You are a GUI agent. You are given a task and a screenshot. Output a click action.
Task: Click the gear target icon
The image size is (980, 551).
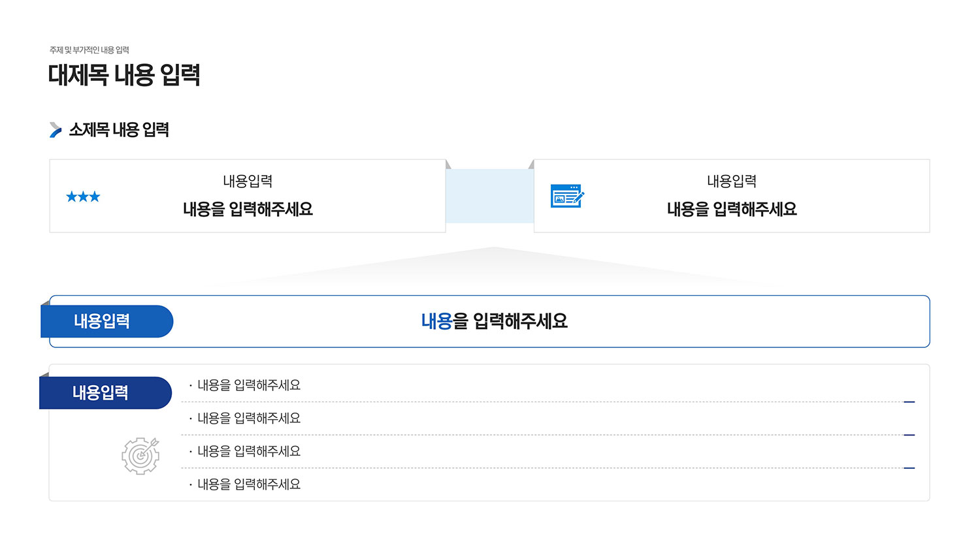click(x=140, y=456)
